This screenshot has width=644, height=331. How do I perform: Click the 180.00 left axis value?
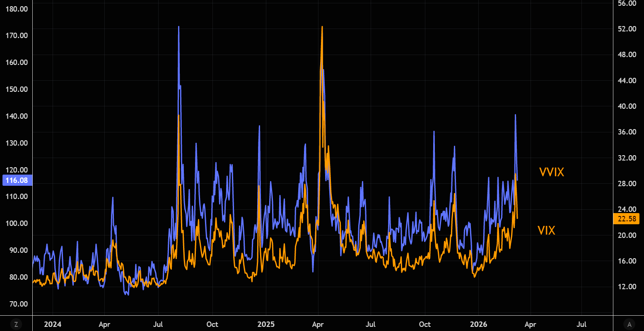17,9
